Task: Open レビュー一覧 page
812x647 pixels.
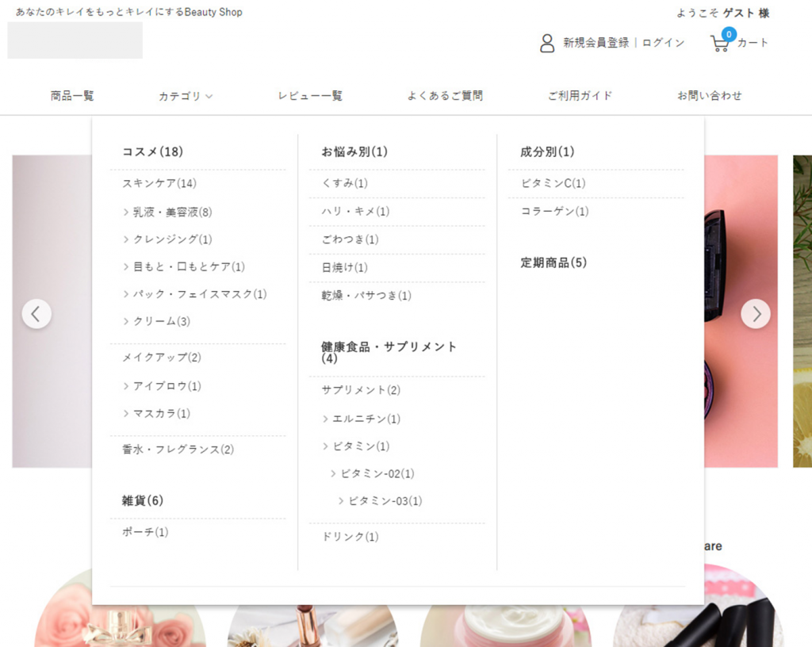Action: (x=310, y=96)
